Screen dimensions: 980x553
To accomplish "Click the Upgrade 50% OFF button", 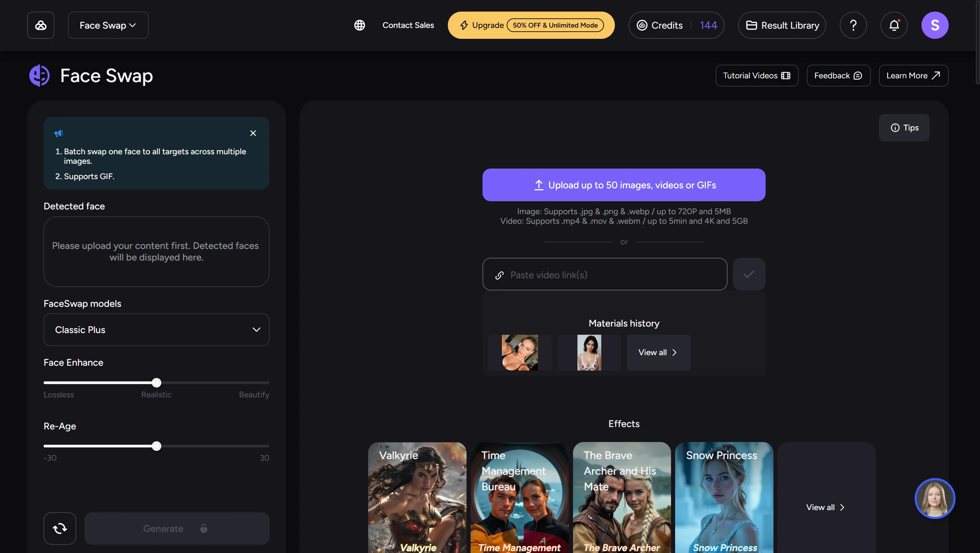I will point(531,25).
